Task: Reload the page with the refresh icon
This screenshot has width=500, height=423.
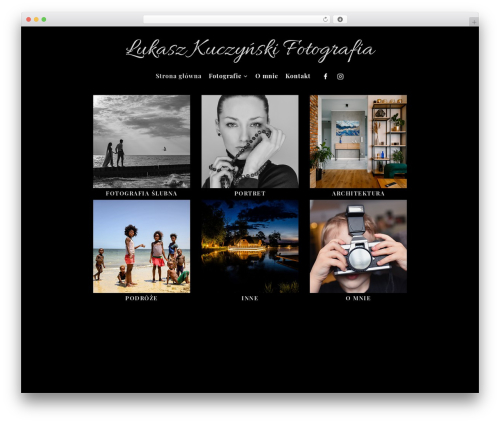Action: tap(325, 19)
